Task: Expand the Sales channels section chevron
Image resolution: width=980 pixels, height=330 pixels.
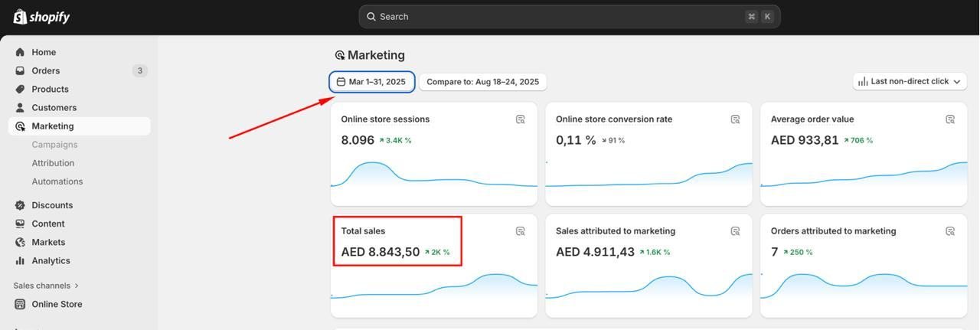Action: 77,286
